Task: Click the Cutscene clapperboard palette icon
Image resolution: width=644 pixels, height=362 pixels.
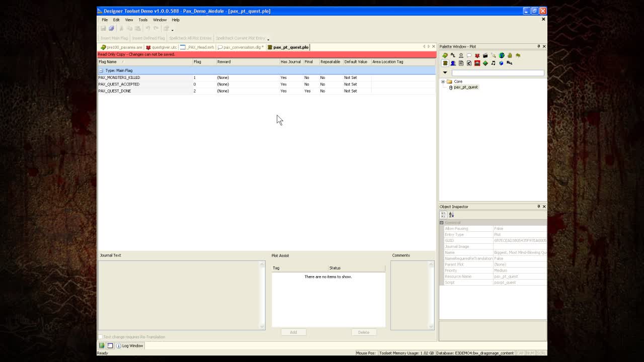Action: 485,55
